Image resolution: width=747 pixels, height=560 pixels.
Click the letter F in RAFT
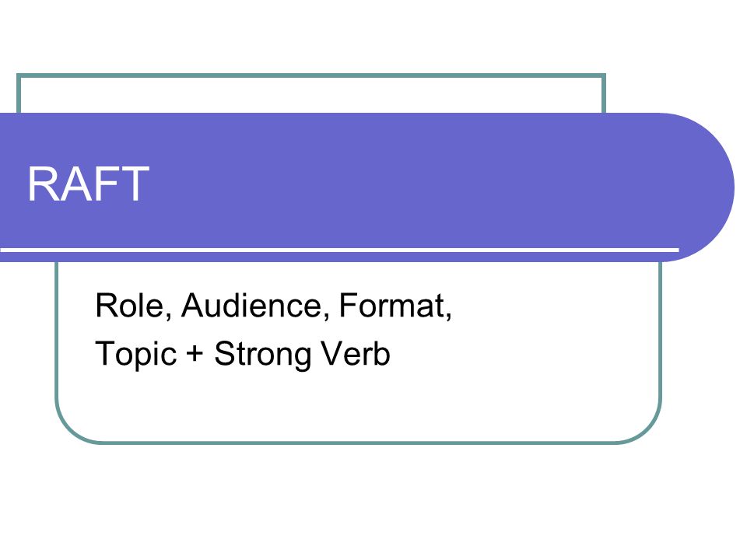[x=106, y=184]
